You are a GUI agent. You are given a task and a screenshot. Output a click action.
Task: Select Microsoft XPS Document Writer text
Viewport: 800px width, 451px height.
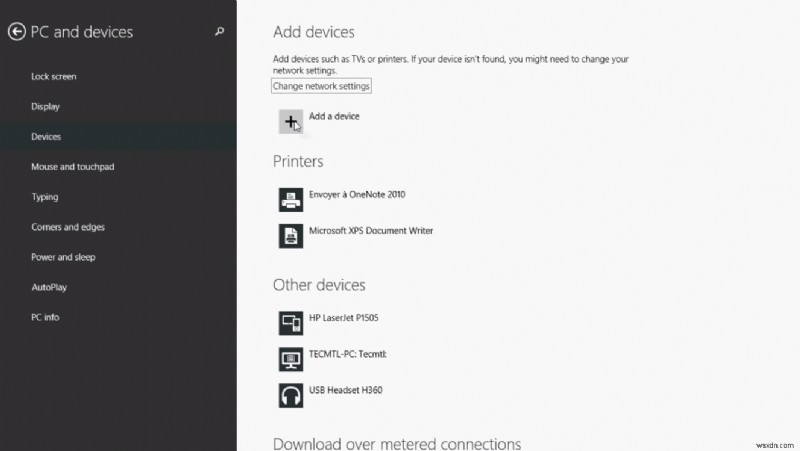371,231
